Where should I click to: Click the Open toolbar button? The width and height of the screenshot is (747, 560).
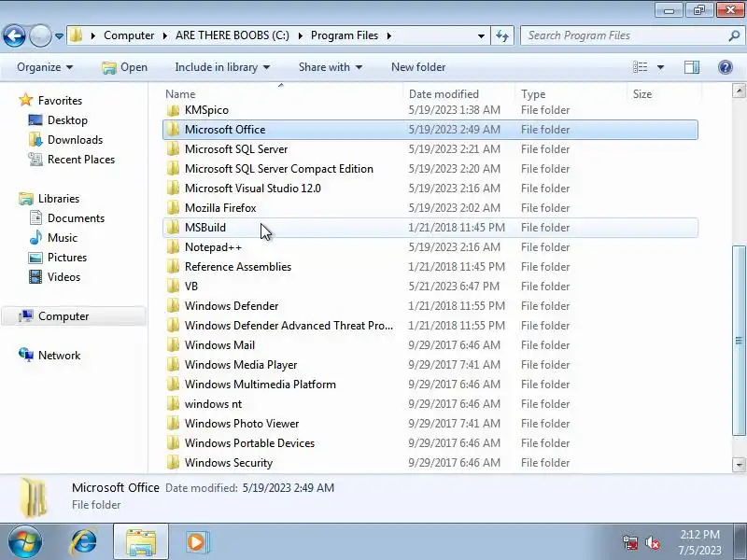(x=125, y=67)
